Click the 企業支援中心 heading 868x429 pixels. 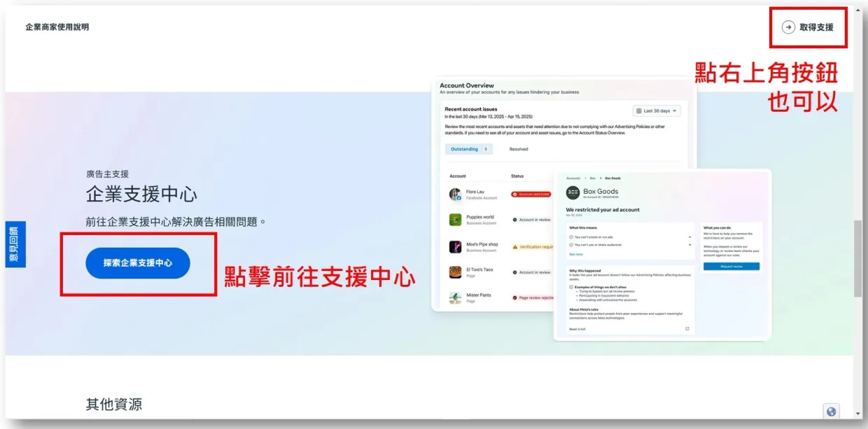tap(141, 194)
